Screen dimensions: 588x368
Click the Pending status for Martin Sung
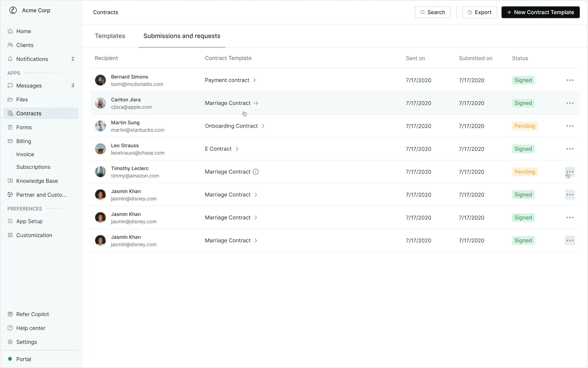pos(525,126)
